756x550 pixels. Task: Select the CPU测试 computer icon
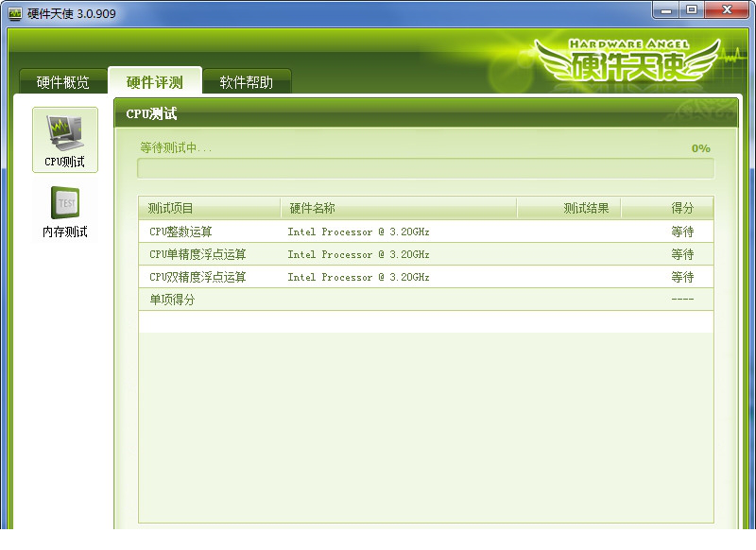[x=65, y=140]
